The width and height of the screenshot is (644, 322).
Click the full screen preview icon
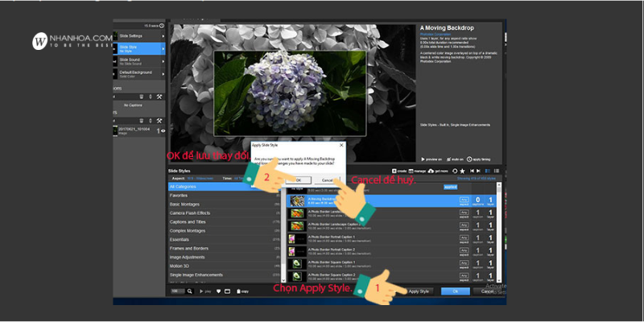(x=227, y=291)
